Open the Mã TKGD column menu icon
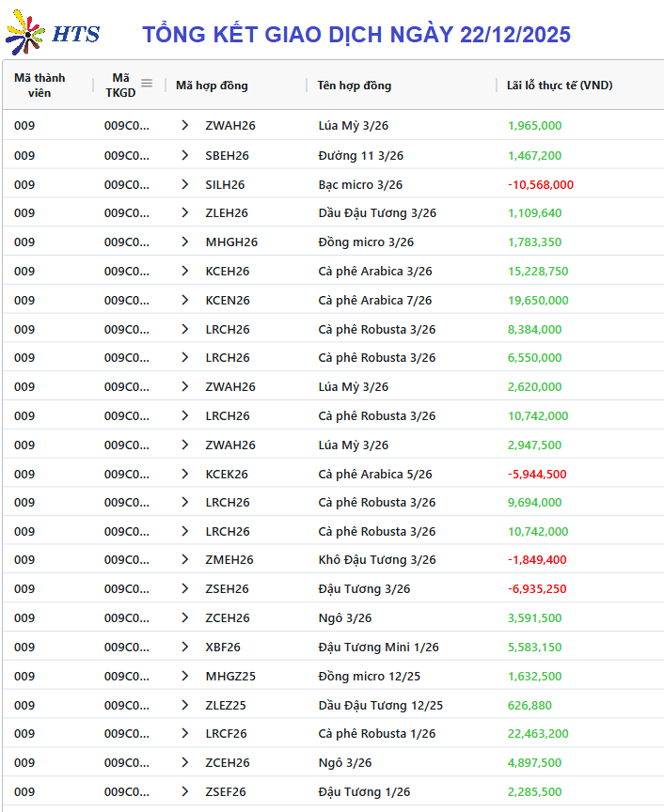Image resolution: width=664 pixels, height=812 pixels. [146, 84]
